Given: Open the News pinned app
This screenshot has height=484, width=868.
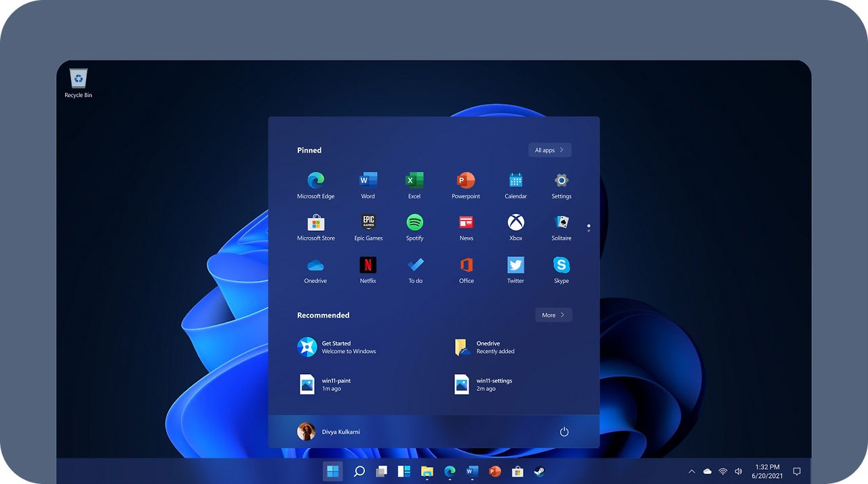Looking at the screenshot, I should tap(466, 227).
